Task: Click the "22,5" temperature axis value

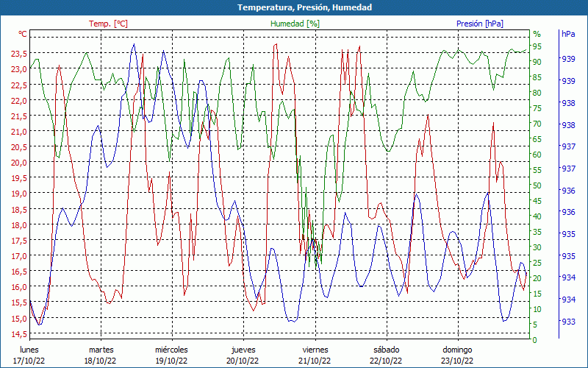Action: pyautogui.click(x=19, y=85)
